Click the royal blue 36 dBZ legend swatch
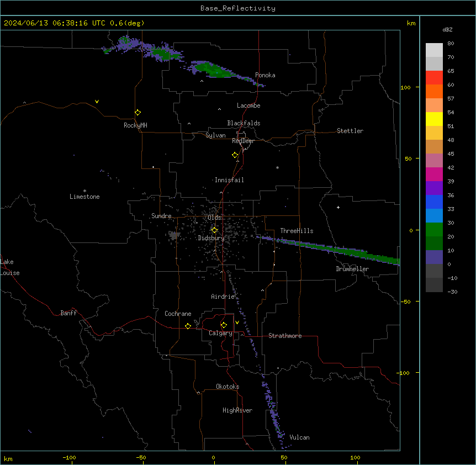The width and height of the screenshot is (476, 465). tap(434, 202)
